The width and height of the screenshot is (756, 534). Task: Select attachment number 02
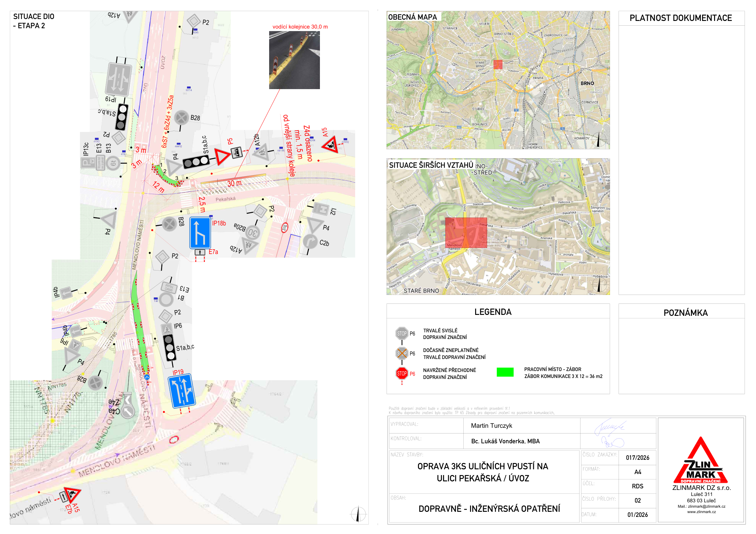[638, 500]
